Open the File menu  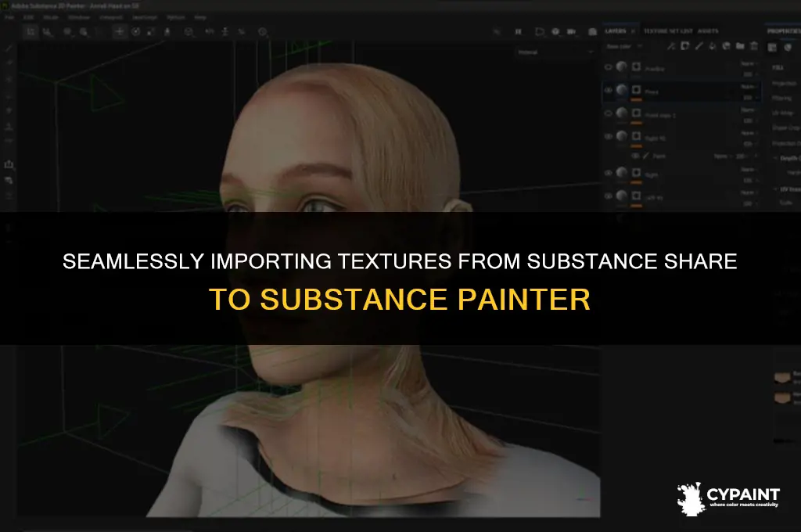[x=9, y=17]
